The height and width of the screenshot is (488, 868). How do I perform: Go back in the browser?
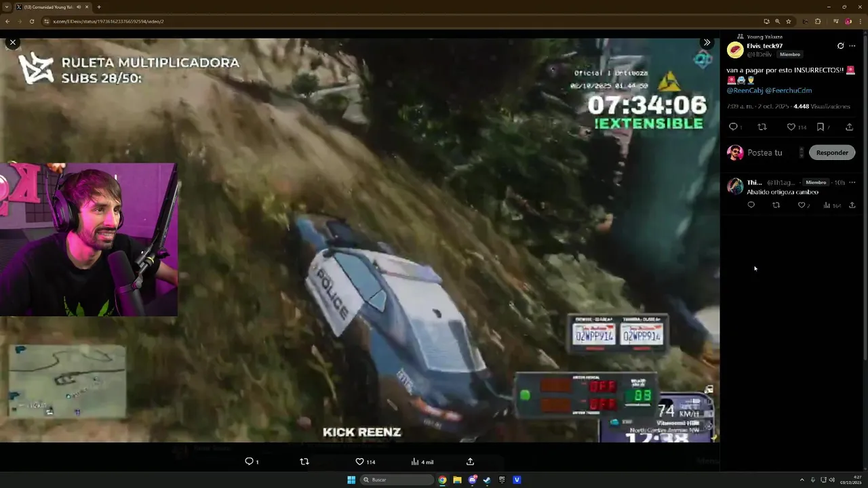[x=7, y=21]
